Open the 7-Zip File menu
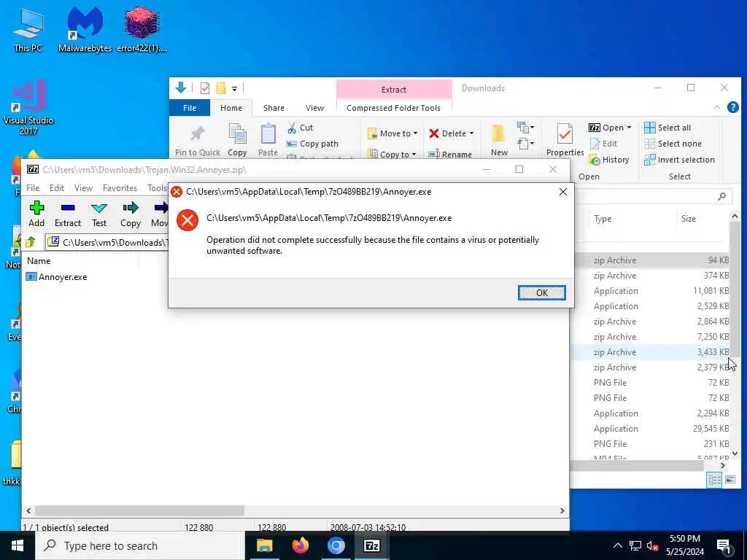The width and height of the screenshot is (747, 560). tap(33, 187)
